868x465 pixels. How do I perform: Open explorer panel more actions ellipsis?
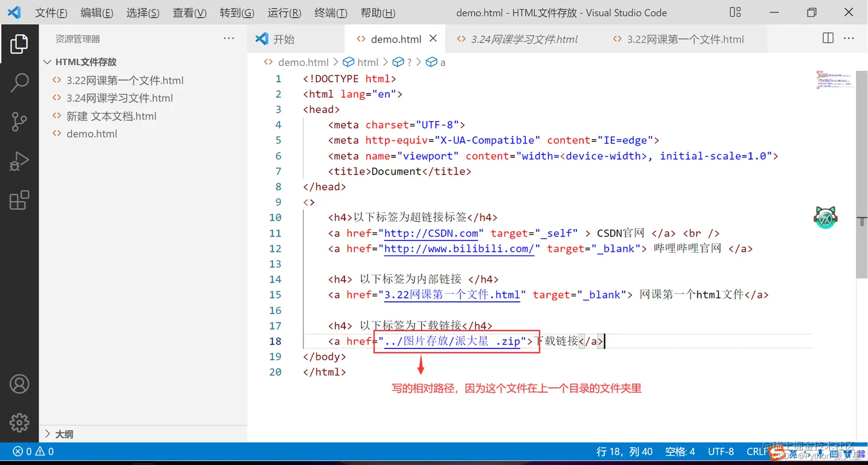[x=228, y=38]
